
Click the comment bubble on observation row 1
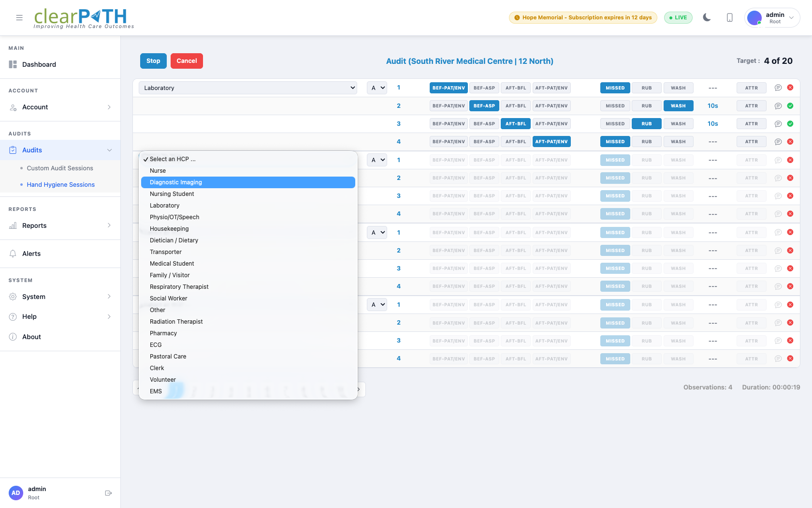coord(778,88)
